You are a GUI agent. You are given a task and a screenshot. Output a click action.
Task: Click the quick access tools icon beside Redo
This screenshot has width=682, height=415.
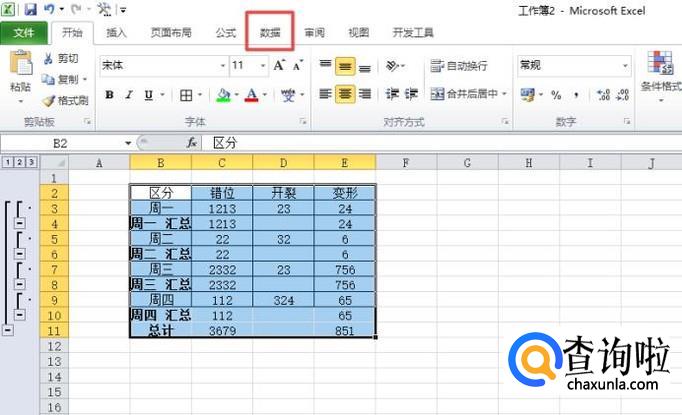104,9
